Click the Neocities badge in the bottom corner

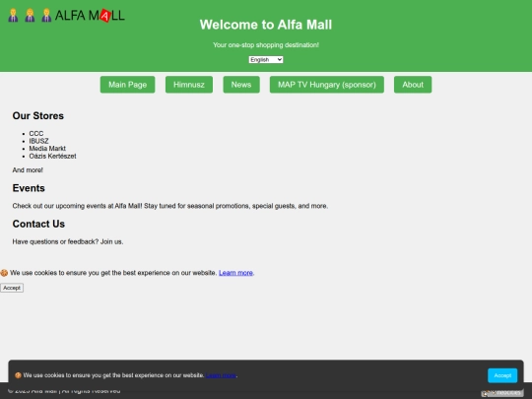502,393
